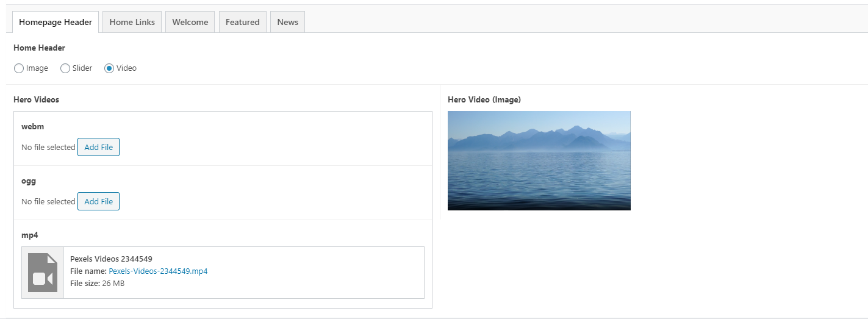Screen dimensions: 868x322
Task: Click Add File for webm video
Action: pos(98,147)
